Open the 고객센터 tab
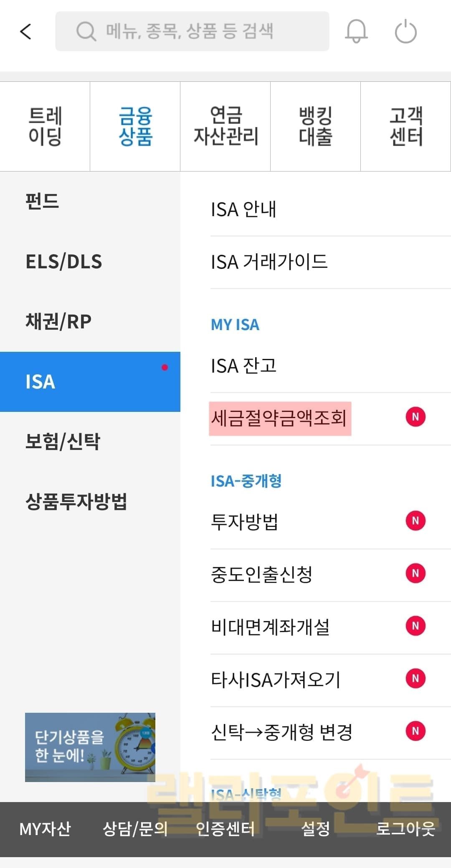451x868 pixels. coord(406,126)
